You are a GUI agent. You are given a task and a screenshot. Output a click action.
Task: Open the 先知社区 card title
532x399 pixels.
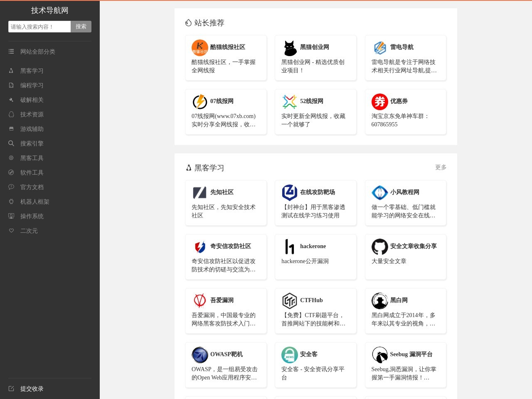click(222, 192)
